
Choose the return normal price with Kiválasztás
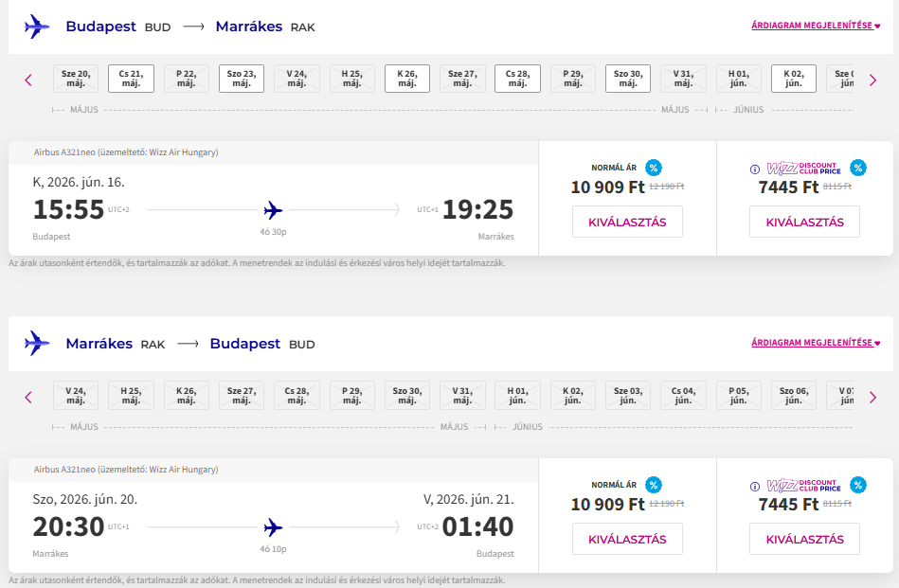[627, 539]
